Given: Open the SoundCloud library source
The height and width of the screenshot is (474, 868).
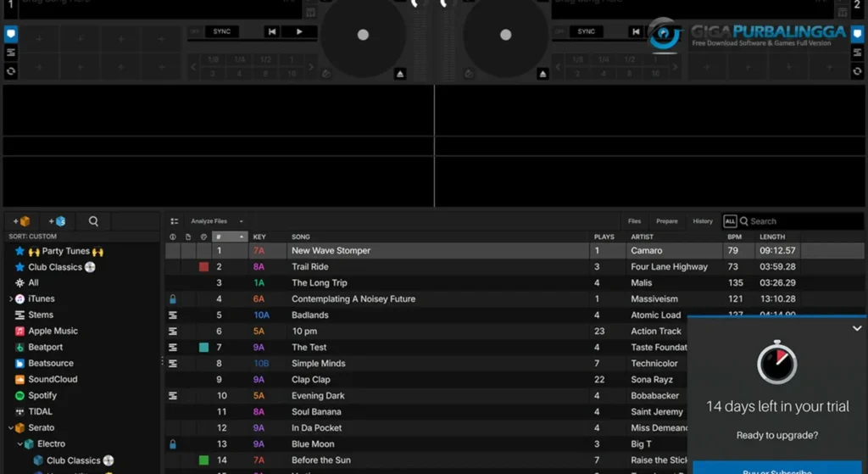Looking at the screenshot, I should [46, 379].
